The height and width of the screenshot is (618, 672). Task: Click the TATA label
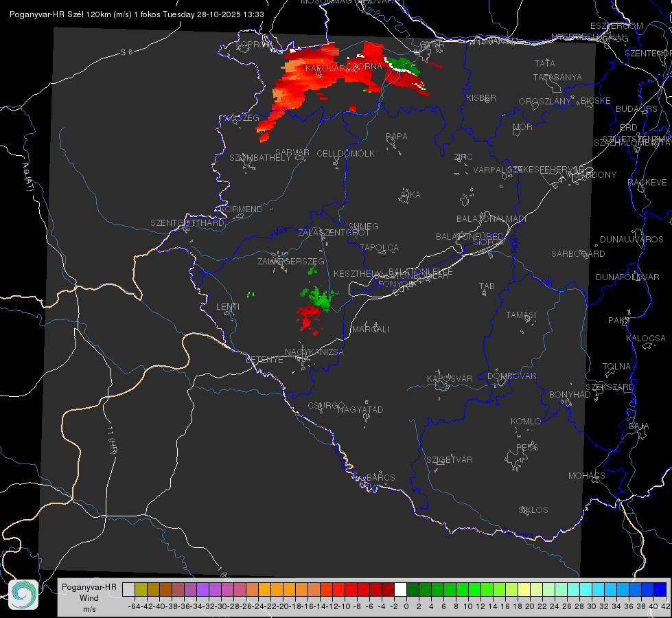point(545,63)
